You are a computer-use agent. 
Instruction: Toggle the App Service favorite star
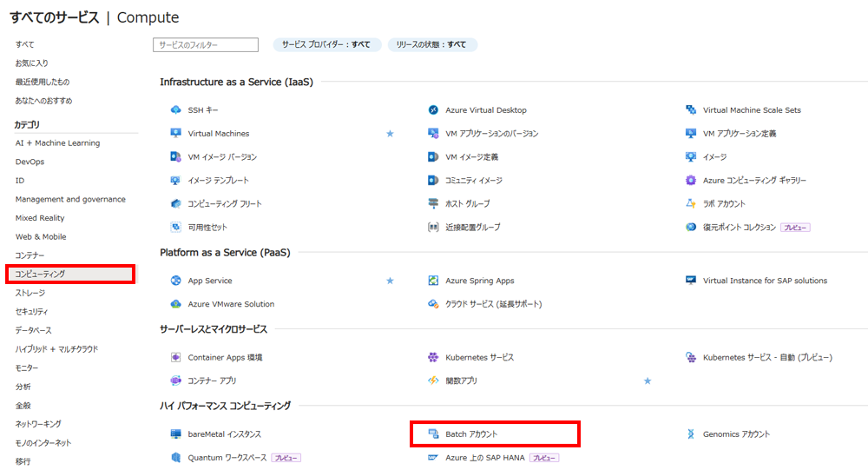coord(390,281)
